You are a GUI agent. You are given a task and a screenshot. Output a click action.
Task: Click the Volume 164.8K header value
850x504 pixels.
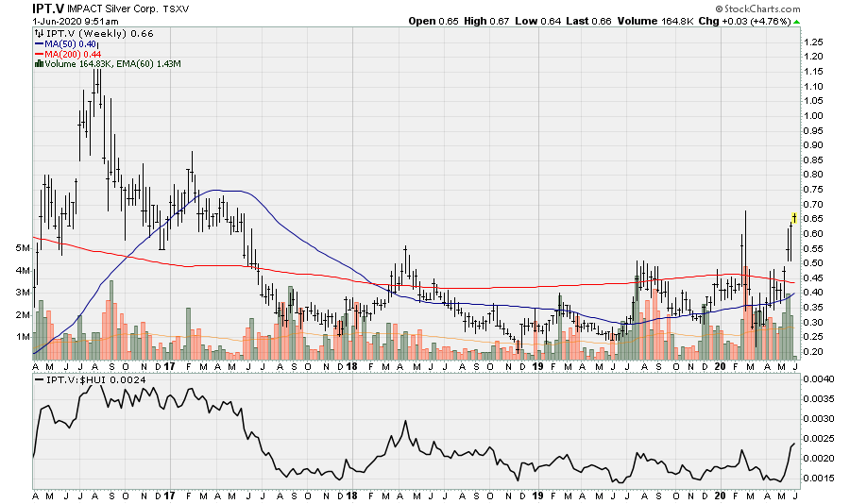click(655, 22)
